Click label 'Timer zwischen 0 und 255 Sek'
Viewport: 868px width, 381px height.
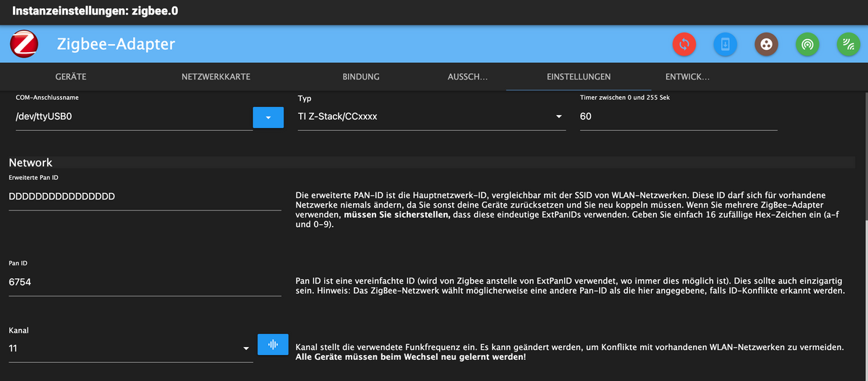pos(625,97)
